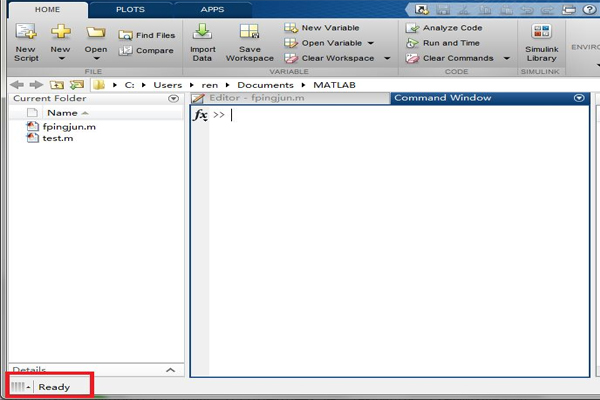Click the New Variable icon
Image resolution: width=600 pixels, height=400 pixels.
pos(291,28)
